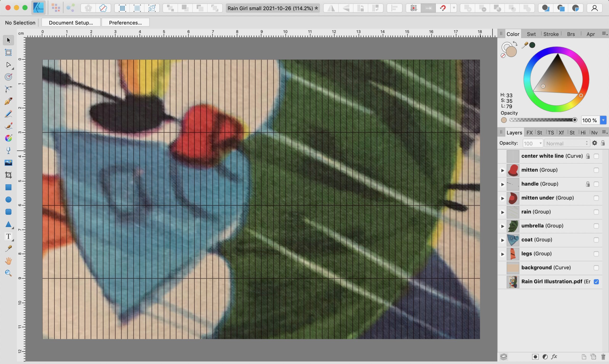
Task: Expand the umbrella group in Layers
Action: [x=502, y=226]
